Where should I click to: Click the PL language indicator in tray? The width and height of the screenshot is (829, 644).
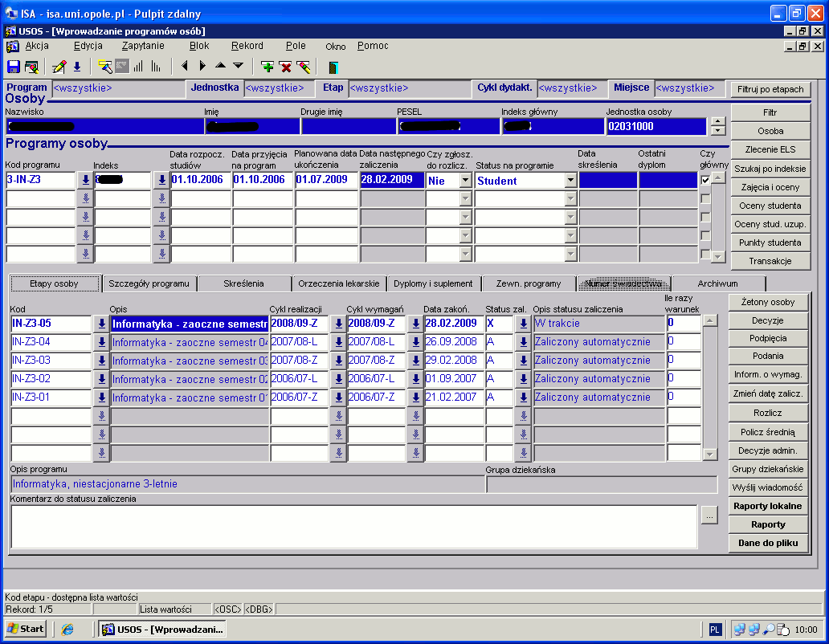pos(715,630)
